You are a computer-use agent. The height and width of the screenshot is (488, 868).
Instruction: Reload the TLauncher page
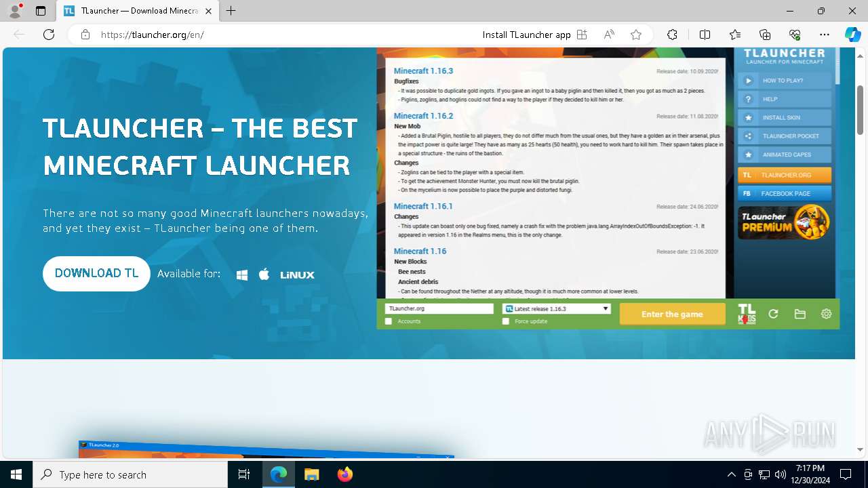[x=49, y=35]
